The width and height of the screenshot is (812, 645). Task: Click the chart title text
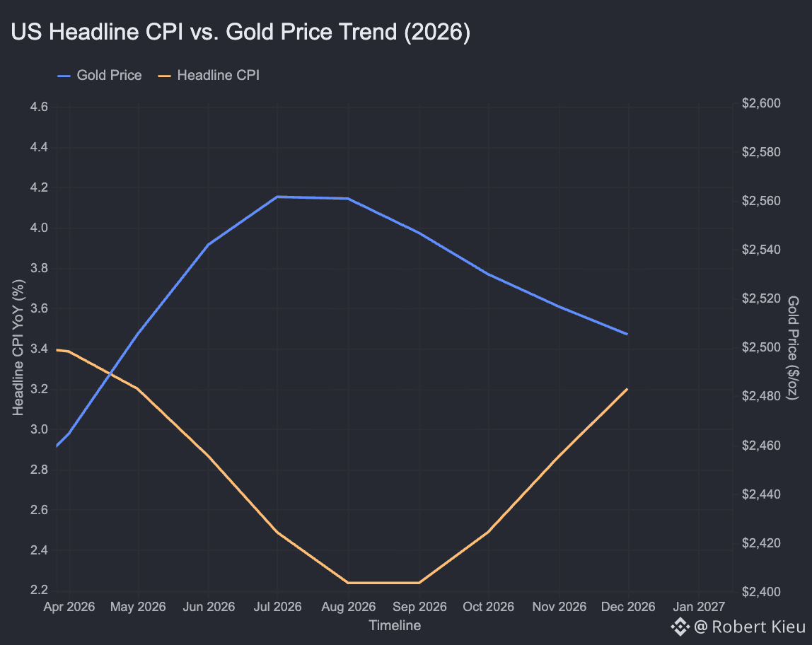coord(240,32)
